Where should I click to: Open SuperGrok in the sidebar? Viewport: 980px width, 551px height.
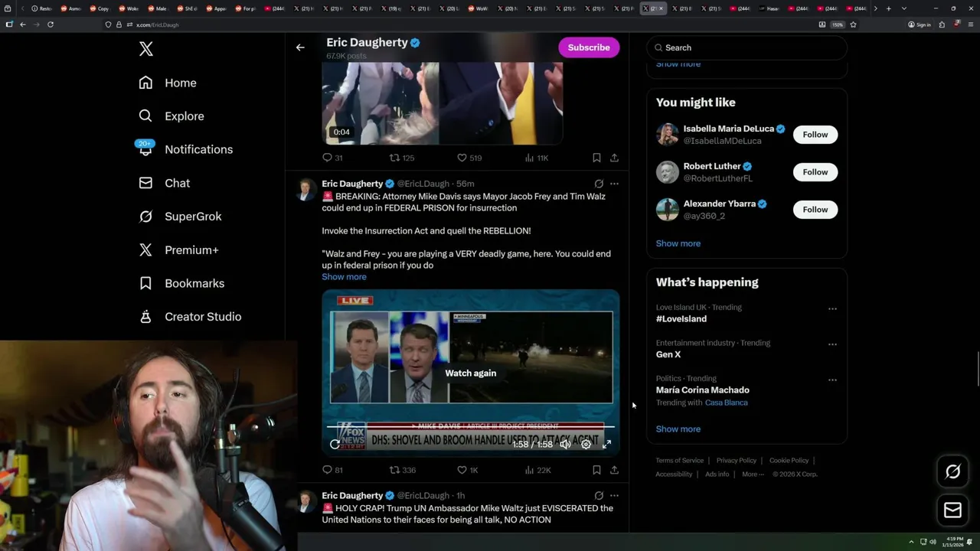point(180,217)
